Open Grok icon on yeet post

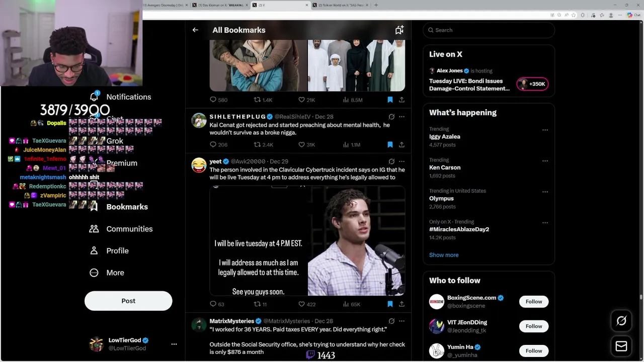[x=391, y=161]
